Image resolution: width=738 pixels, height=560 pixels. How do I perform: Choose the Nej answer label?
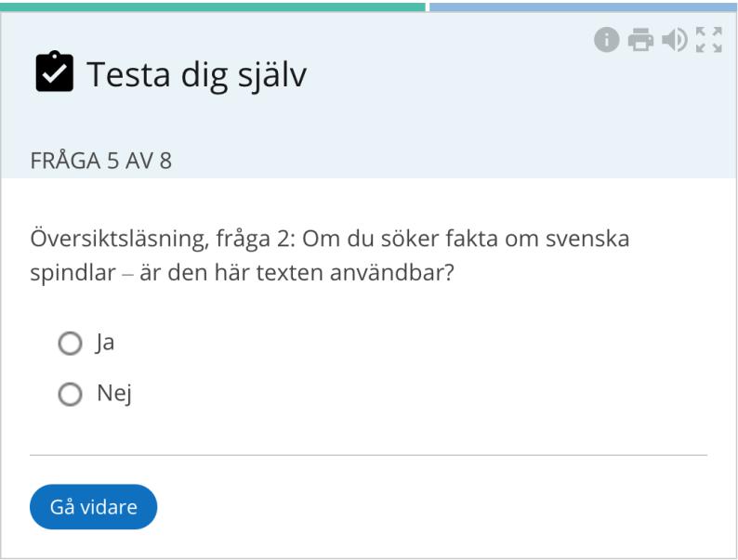pos(114,394)
